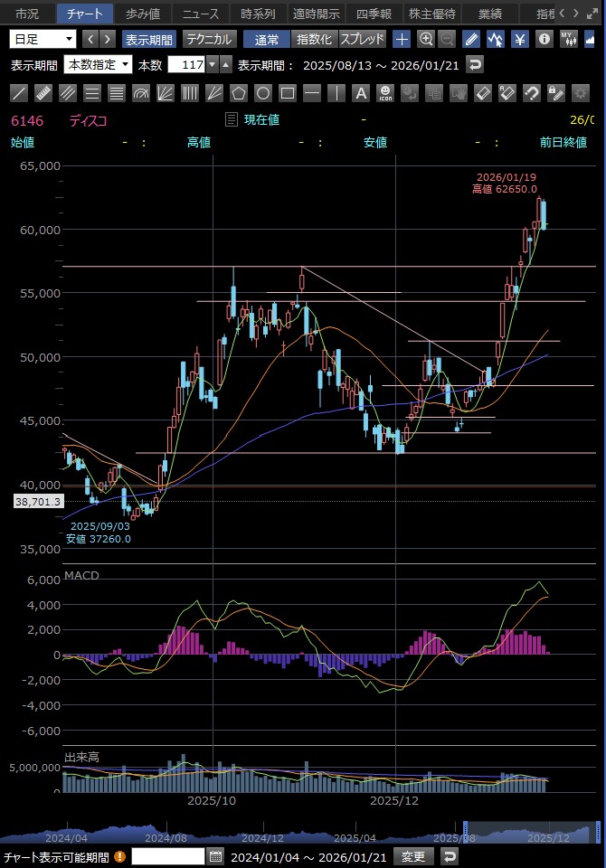Image resolution: width=606 pixels, height=868 pixels.
Task: Toggle 指数化 indexed chart mode
Action: point(314,39)
